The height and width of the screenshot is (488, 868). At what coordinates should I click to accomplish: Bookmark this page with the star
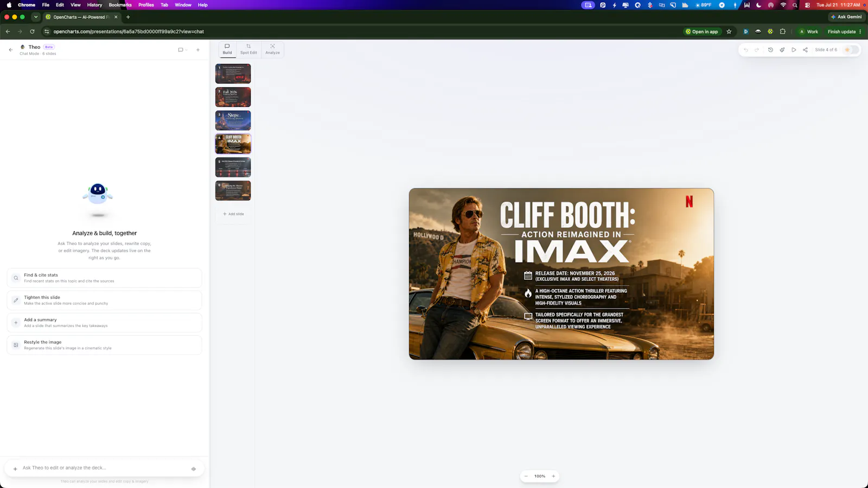coord(729,31)
